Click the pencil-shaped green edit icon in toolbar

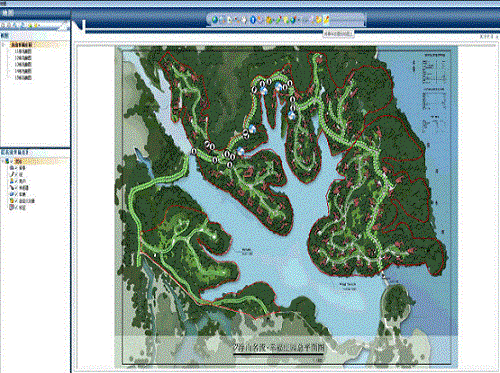tap(278, 20)
